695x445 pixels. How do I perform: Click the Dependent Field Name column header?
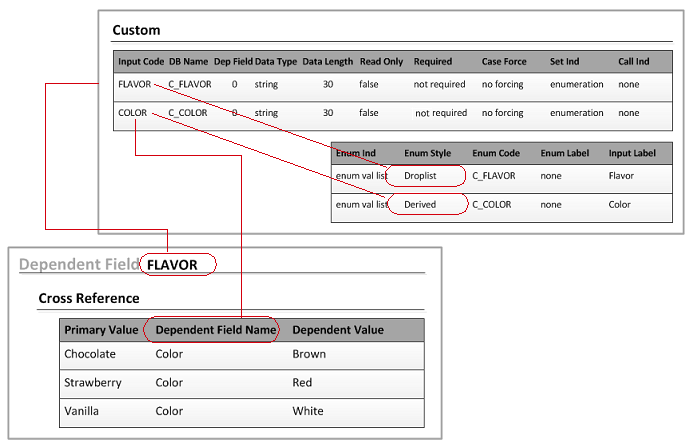click(x=211, y=330)
